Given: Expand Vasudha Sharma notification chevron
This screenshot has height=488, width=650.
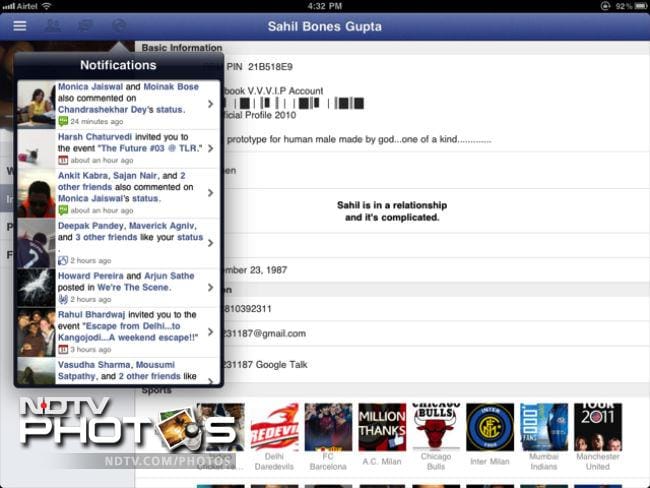Looking at the screenshot, I should 211,381.
